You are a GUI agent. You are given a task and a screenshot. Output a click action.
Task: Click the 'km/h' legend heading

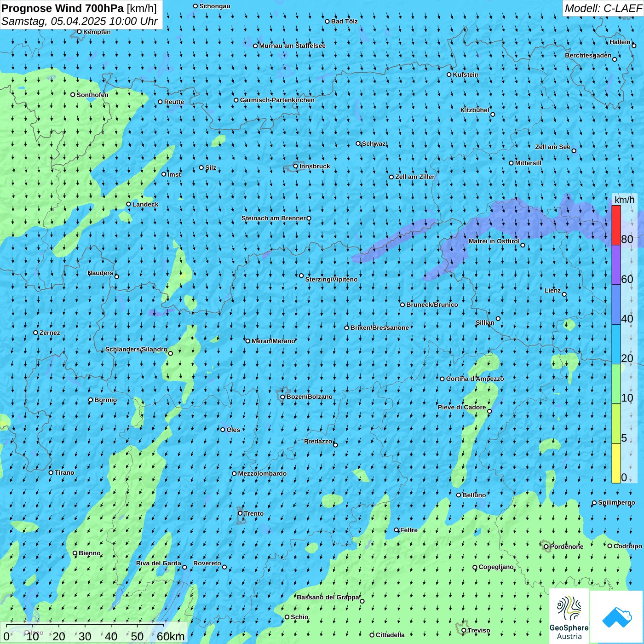(624, 200)
